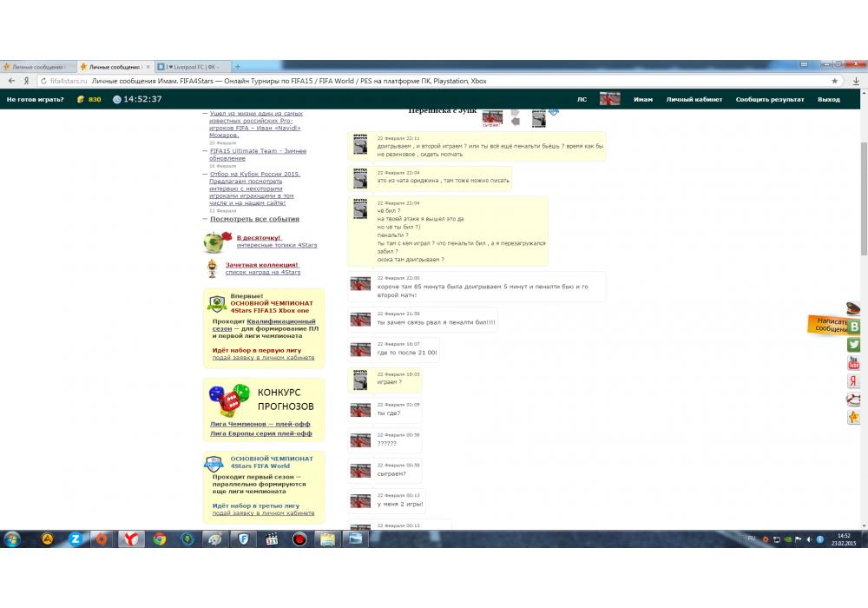Click the Выход logout link
Viewport: 868px width, 608px height.
pyautogui.click(x=828, y=99)
